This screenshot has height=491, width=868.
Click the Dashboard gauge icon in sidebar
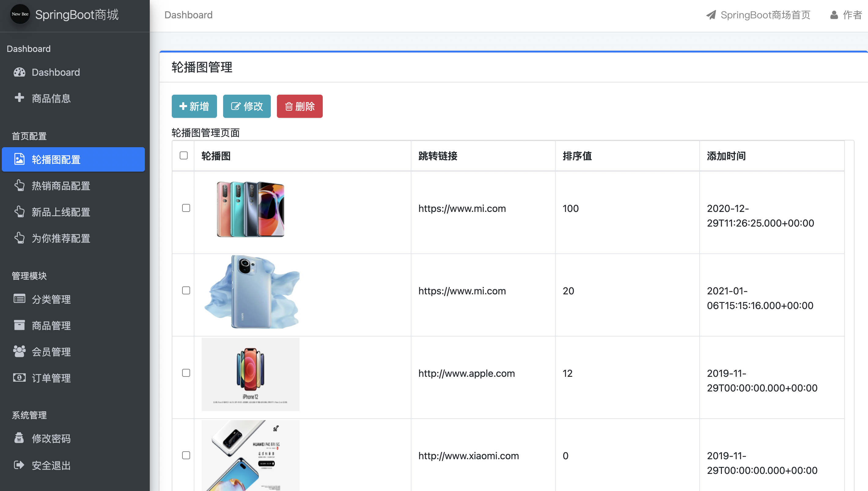pyautogui.click(x=19, y=72)
